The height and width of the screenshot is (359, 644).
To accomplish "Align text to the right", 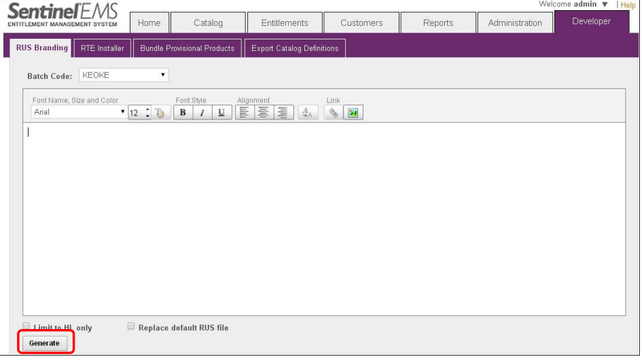I will click(283, 113).
